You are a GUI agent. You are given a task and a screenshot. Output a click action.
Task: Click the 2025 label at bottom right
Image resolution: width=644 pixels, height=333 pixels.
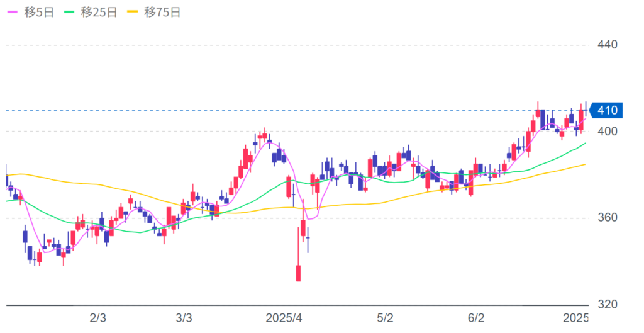tap(575, 317)
